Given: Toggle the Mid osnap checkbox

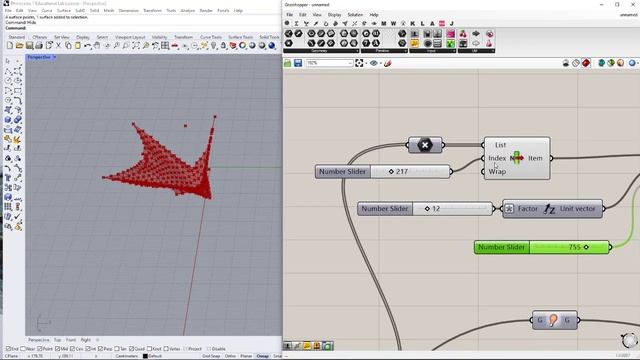Looking at the screenshot, I should click(58, 349).
